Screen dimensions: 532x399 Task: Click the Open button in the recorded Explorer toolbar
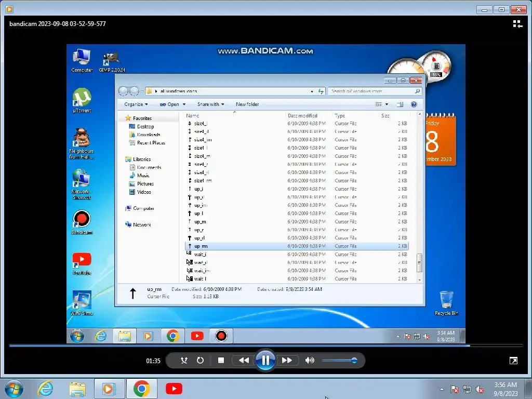tap(169, 104)
